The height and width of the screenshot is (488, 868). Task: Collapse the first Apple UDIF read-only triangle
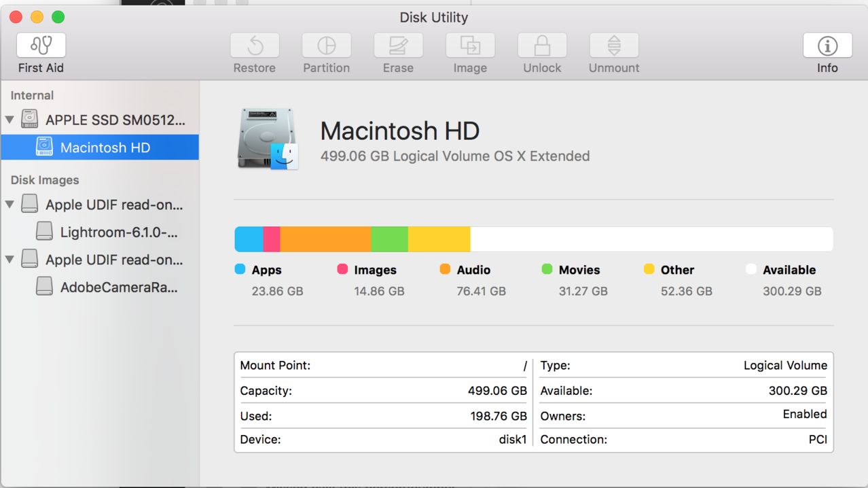pos(10,205)
